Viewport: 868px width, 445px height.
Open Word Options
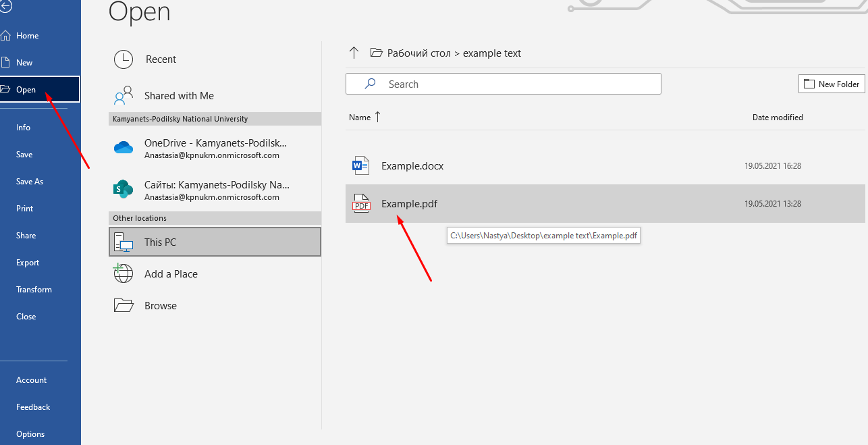(30, 434)
